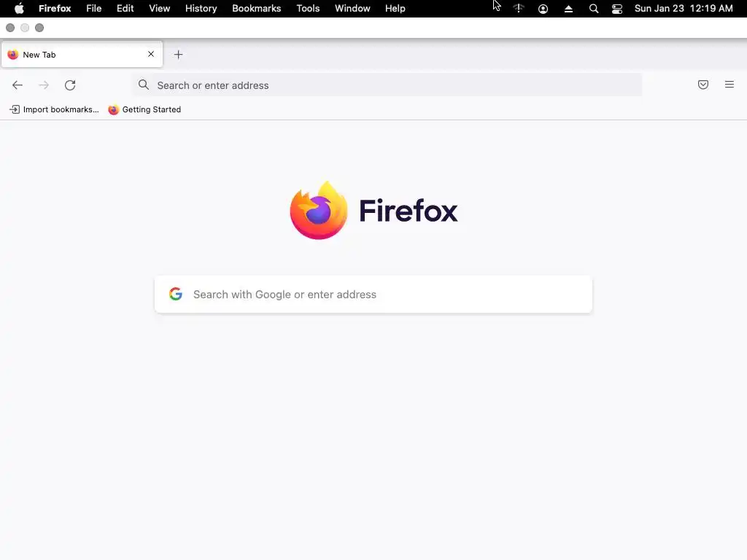Click the Import bookmarks icon
The width and height of the screenshot is (747, 560).
pyautogui.click(x=15, y=109)
